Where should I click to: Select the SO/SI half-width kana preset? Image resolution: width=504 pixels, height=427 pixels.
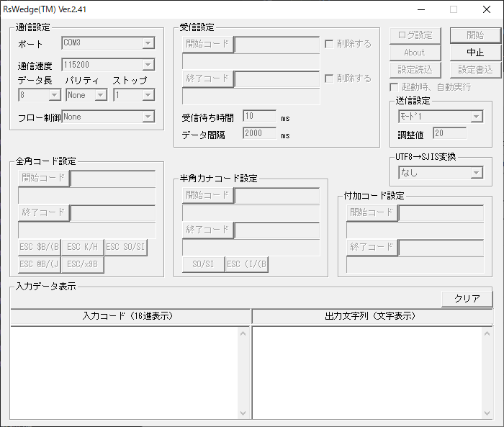[x=204, y=264]
